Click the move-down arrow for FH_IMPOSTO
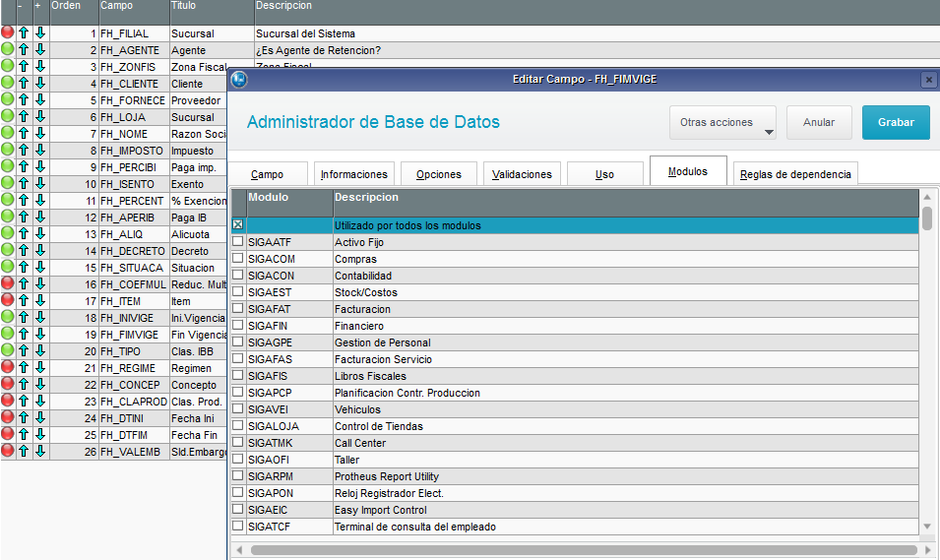The height and width of the screenshot is (560, 940). click(40, 150)
